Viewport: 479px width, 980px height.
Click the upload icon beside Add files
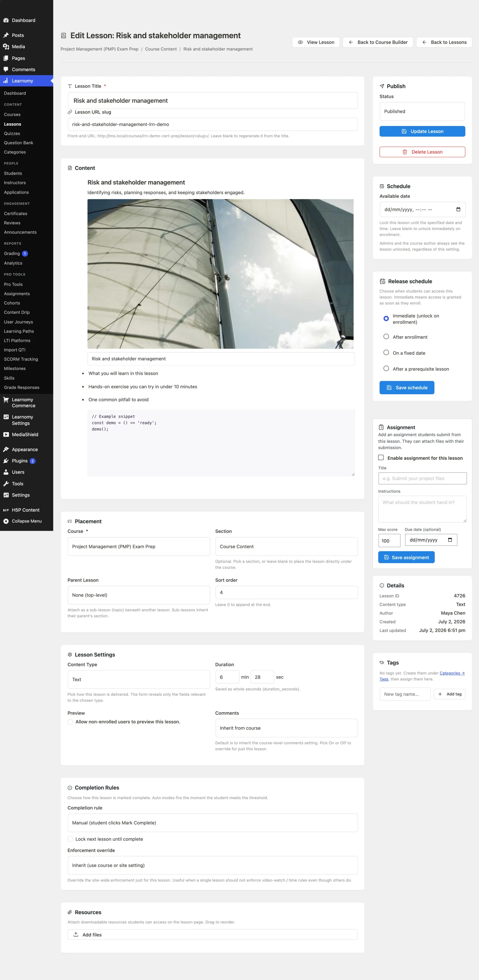click(76, 934)
